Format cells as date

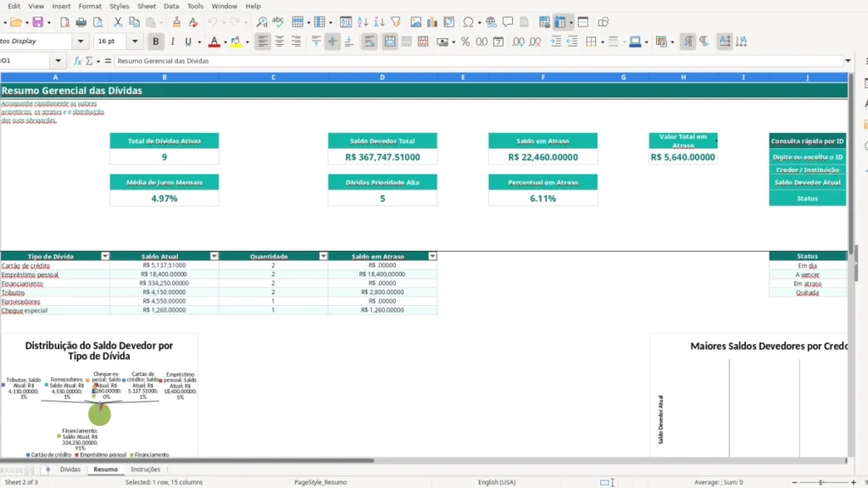pyautogui.click(x=498, y=42)
